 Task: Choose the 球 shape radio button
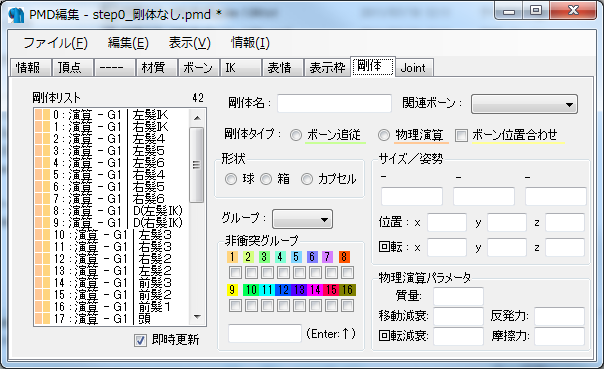point(231,179)
